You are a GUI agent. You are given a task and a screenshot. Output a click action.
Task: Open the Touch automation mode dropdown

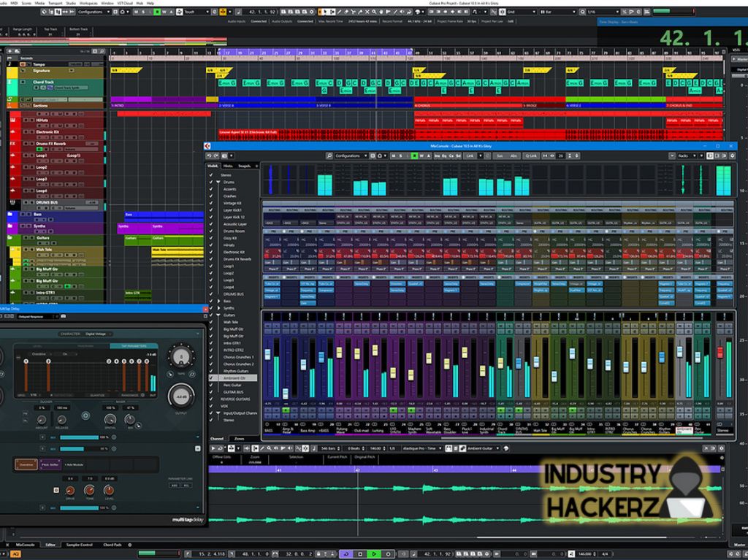pyautogui.click(x=197, y=12)
